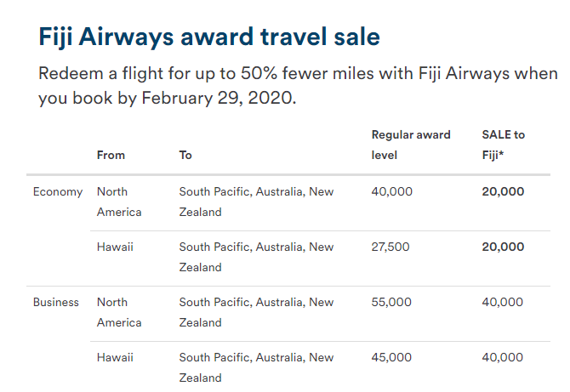Select the To column header
This screenshot has width=570, height=392.
pyautogui.click(x=185, y=155)
